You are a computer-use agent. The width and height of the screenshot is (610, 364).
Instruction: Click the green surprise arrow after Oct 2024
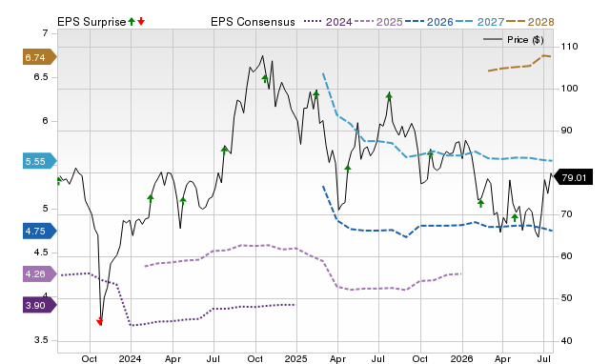tap(265, 78)
